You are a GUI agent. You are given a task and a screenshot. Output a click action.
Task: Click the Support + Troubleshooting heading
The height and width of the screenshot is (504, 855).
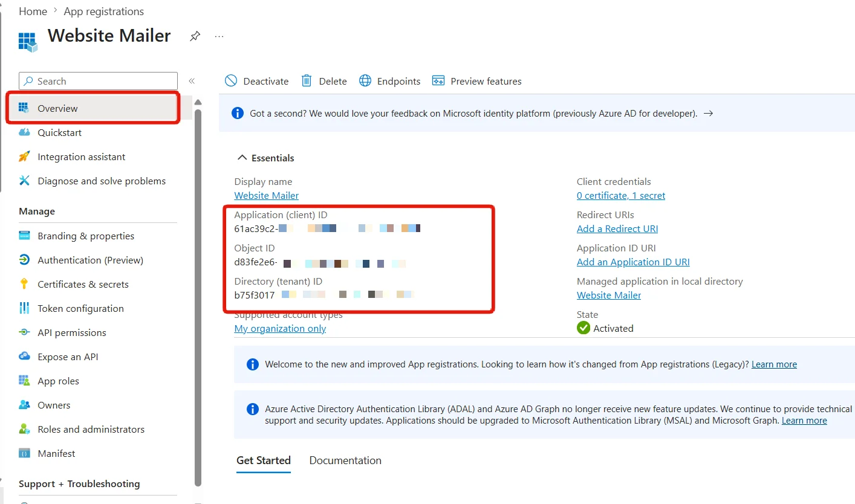pos(79,483)
